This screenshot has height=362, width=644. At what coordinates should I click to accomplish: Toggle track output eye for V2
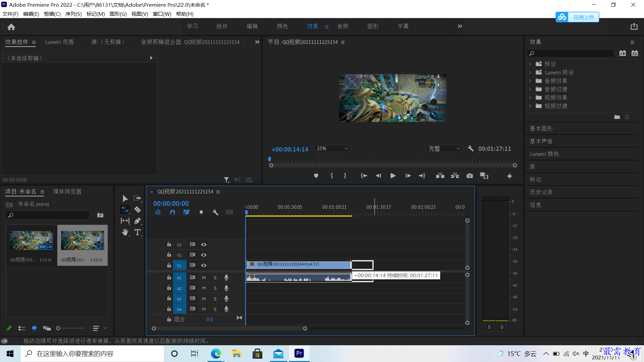tap(204, 255)
